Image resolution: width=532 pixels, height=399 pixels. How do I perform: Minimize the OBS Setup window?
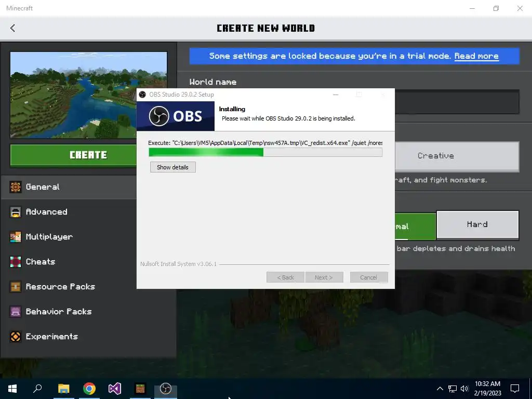(336, 95)
